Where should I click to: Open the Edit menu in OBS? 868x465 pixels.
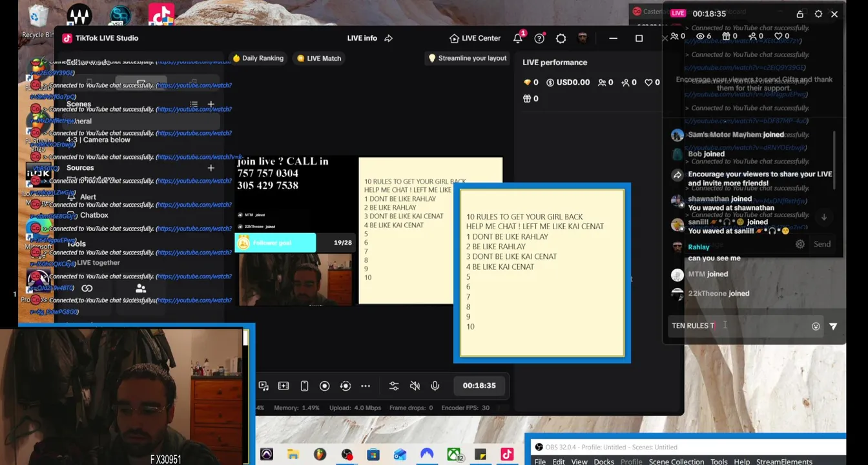[559, 461]
